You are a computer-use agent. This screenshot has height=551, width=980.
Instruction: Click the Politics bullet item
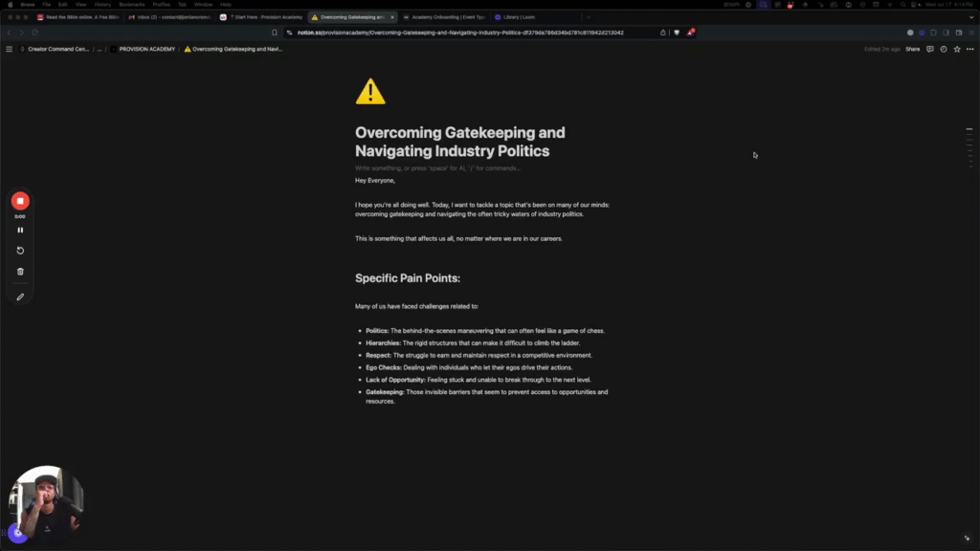coord(485,330)
